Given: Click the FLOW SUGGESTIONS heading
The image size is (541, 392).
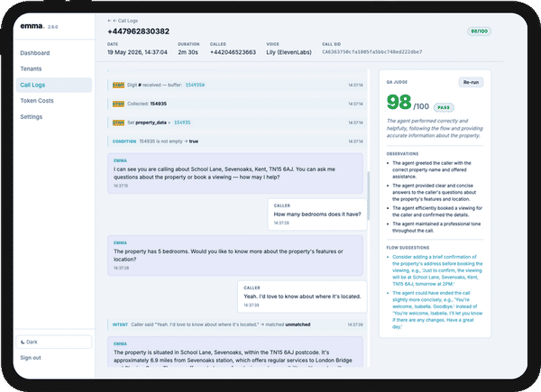Looking at the screenshot, I should click(408, 248).
